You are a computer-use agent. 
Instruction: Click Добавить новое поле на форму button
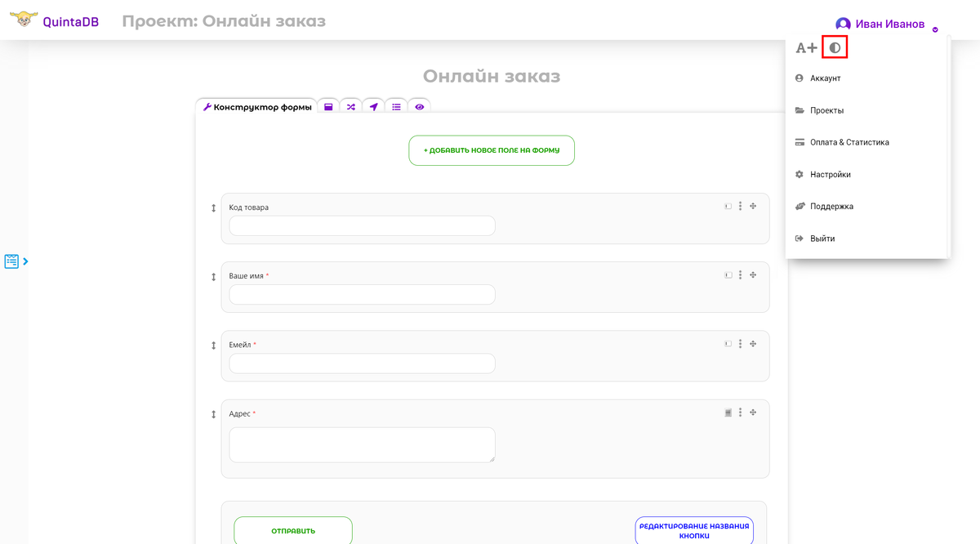click(492, 150)
